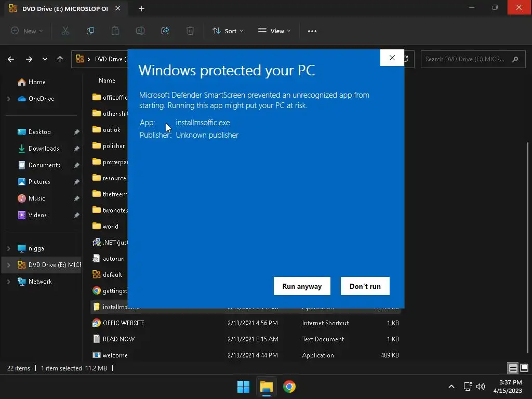This screenshot has width=532, height=399.
Task: Click the Chrome icon of OFFIC WEBSITE
Action: tap(96, 323)
